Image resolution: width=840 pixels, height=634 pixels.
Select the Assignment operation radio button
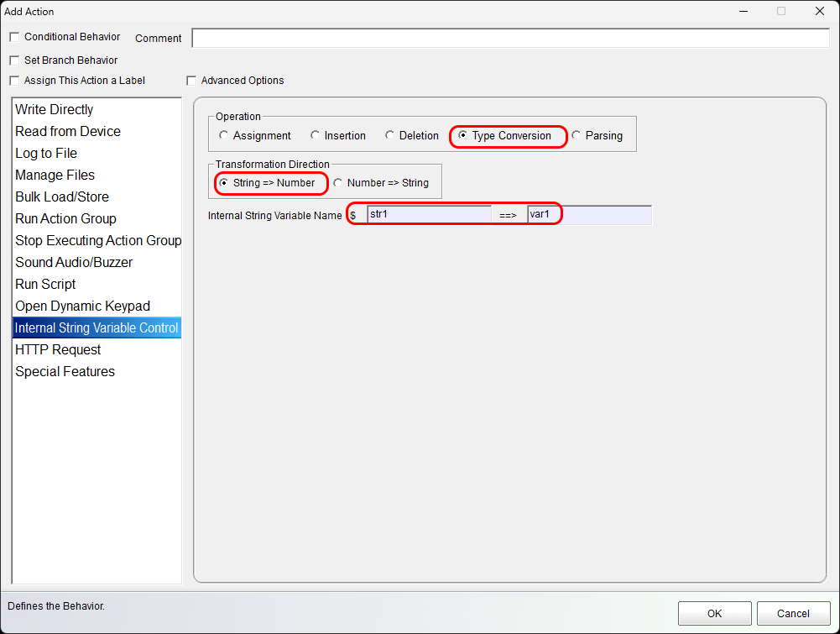coord(223,135)
